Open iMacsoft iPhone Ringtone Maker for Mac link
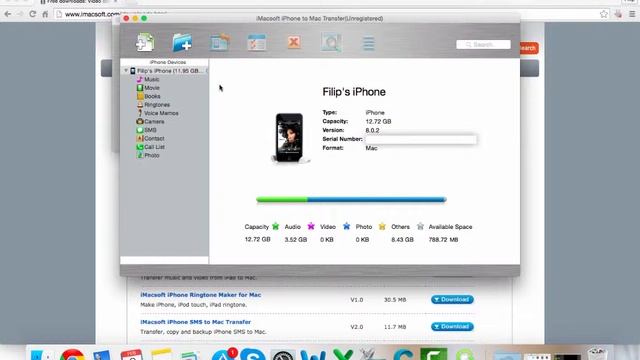The height and width of the screenshot is (360, 640). (200, 295)
